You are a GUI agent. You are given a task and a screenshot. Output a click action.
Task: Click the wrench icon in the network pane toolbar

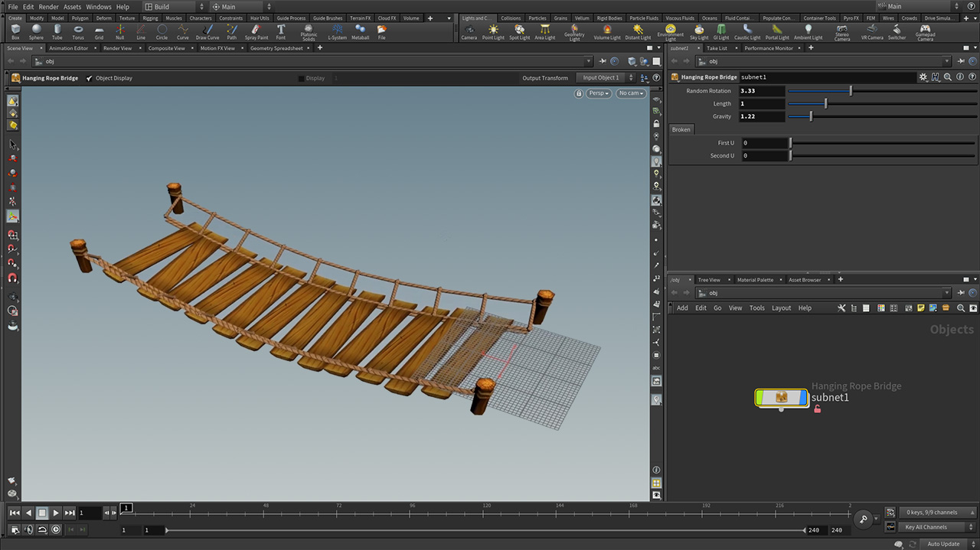841,308
